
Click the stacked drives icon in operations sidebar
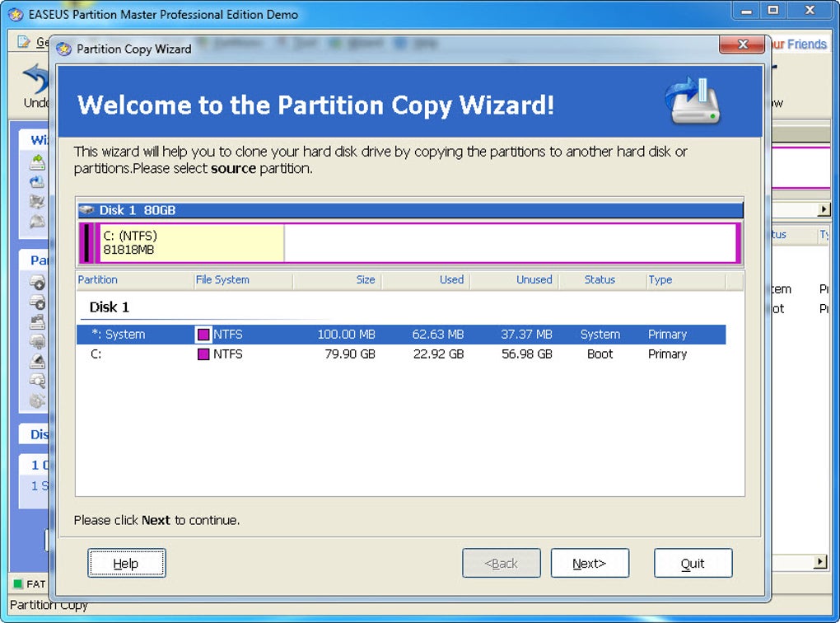(x=38, y=341)
